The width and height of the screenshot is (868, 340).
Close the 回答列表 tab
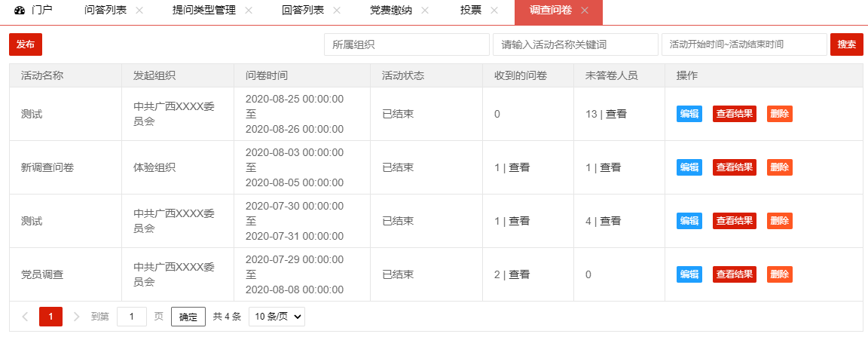[337, 11]
